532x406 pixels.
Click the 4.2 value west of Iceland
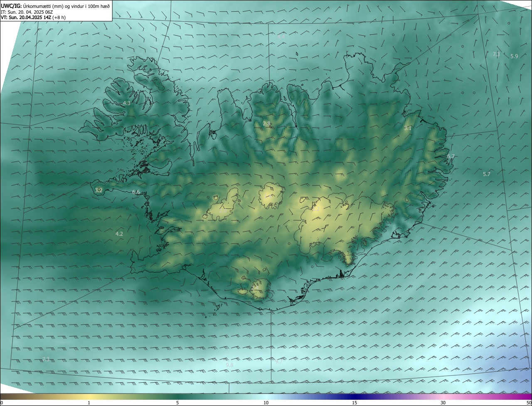point(119,234)
